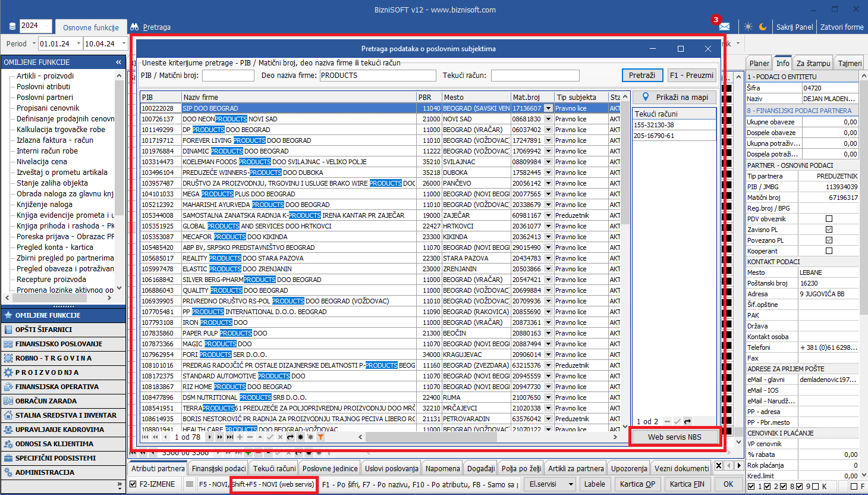The width and height of the screenshot is (868, 495).
Task: Switch to light theme sun icon
Action: 748,27
